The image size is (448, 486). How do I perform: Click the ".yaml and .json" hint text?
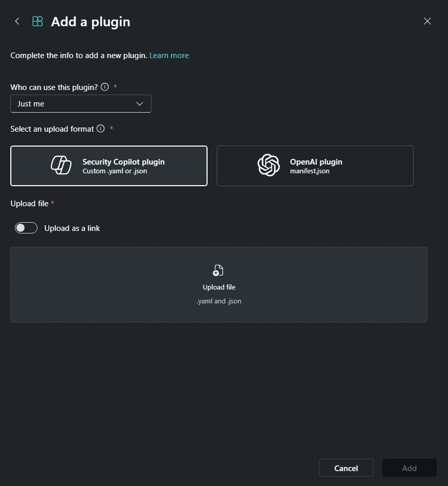(x=219, y=301)
